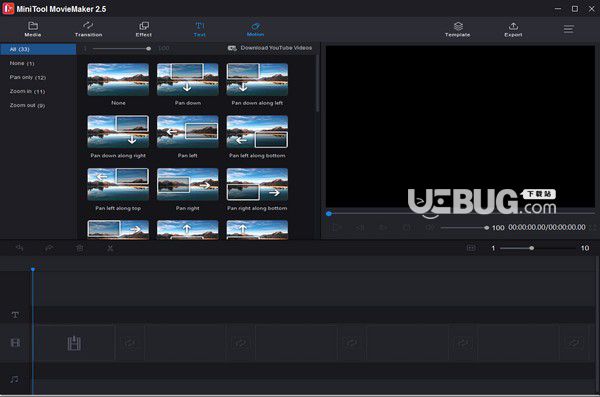600x397 pixels.
Task: Click the second transition slot on timeline
Action: [x=241, y=343]
